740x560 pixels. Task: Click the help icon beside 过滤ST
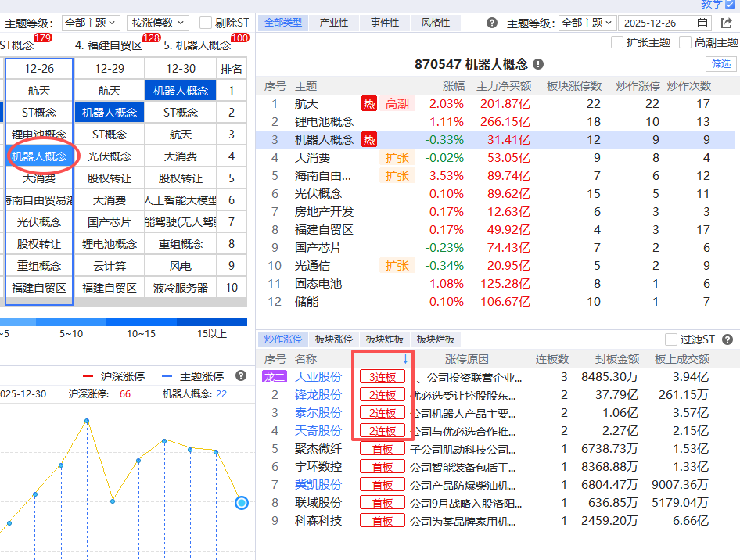click(x=727, y=339)
